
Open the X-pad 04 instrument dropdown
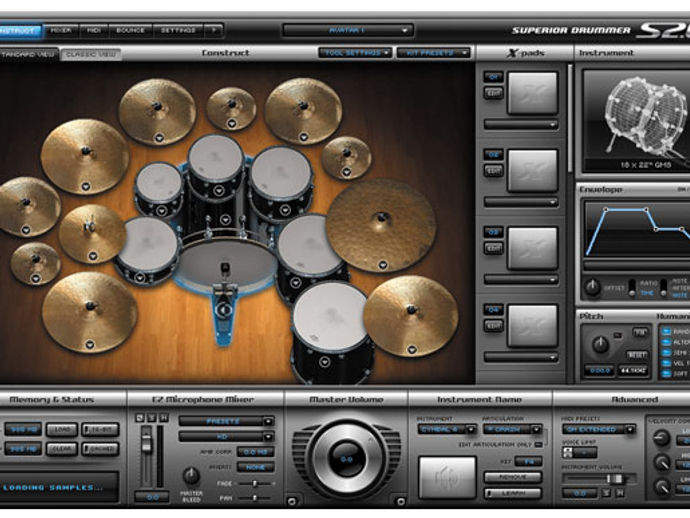(x=521, y=357)
